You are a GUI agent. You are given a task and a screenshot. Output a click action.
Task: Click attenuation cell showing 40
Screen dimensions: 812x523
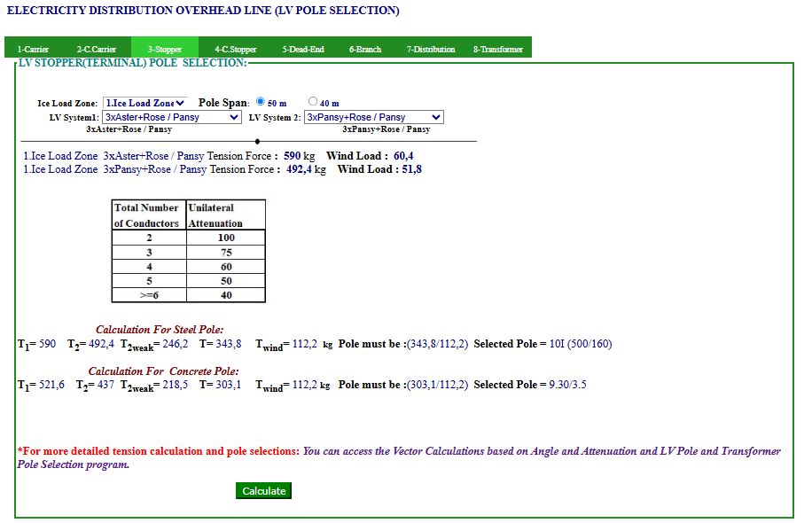pyautogui.click(x=226, y=295)
